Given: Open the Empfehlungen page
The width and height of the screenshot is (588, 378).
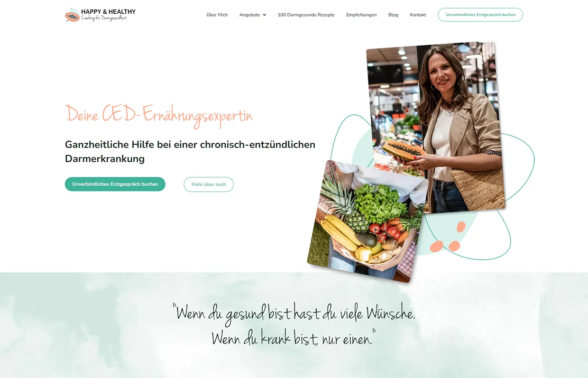Looking at the screenshot, I should click(361, 15).
